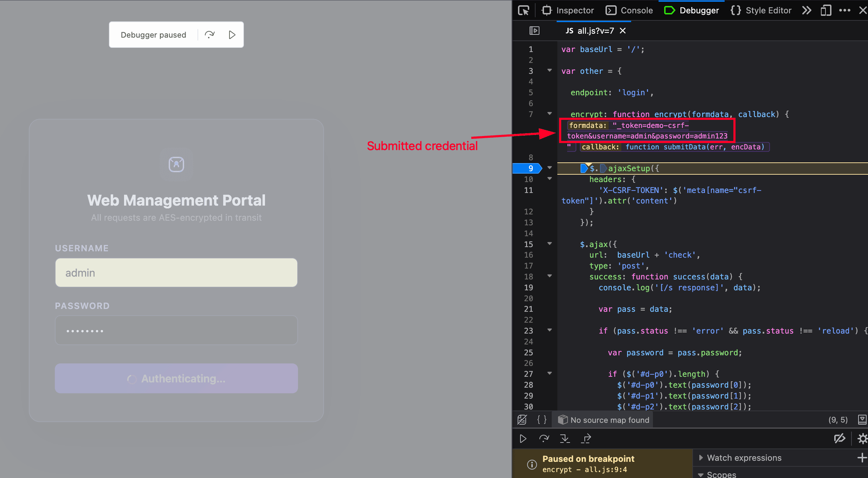Click the username field containing admin
868x478 pixels.
click(176, 272)
